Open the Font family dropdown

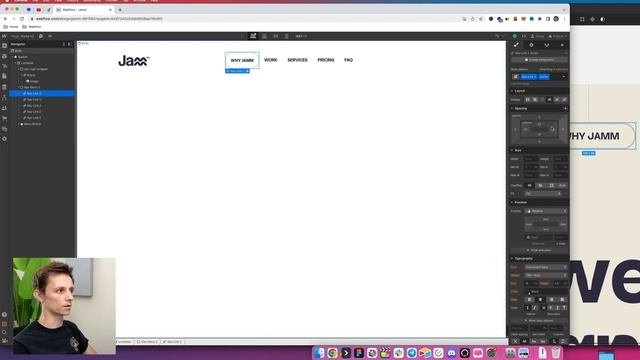pyautogui.click(x=546, y=267)
